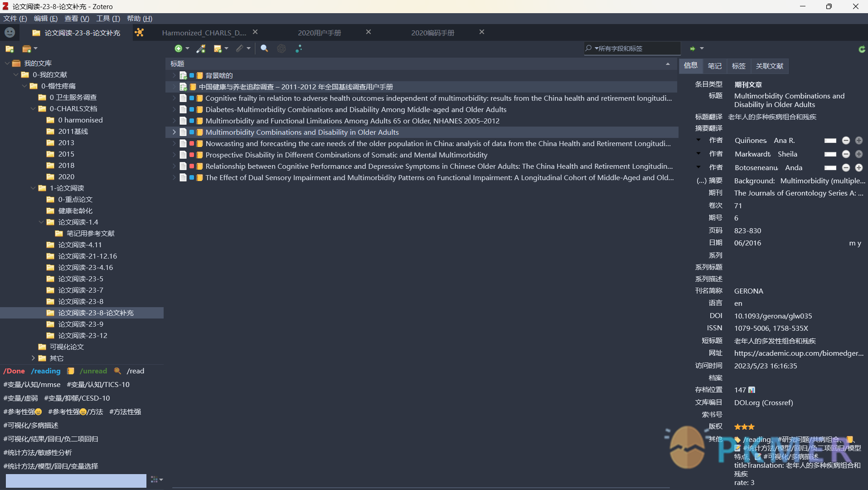Image resolution: width=868 pixels, height=490 pixels.
Task: Click the paperclip add attachment icon
Action: click(243, 49)
